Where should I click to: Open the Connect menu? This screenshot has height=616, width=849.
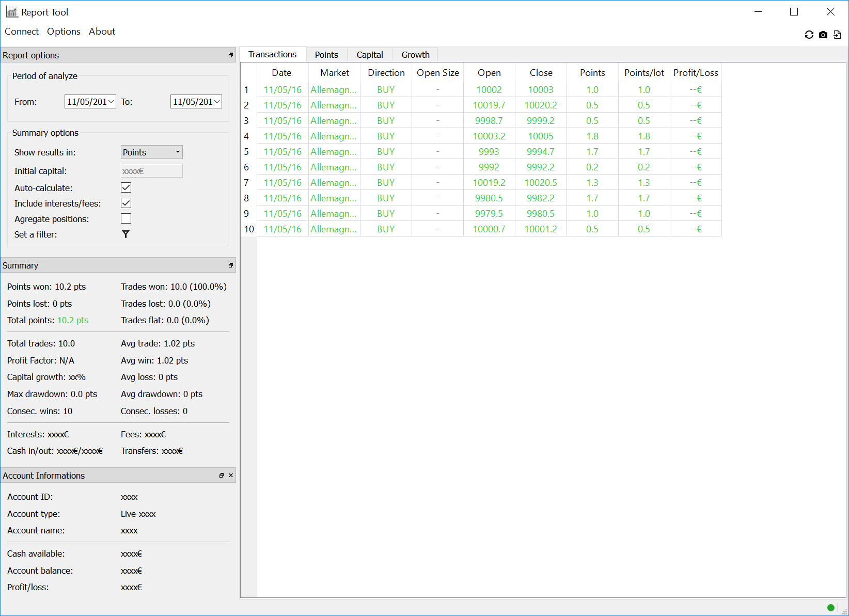pos(22,31)
